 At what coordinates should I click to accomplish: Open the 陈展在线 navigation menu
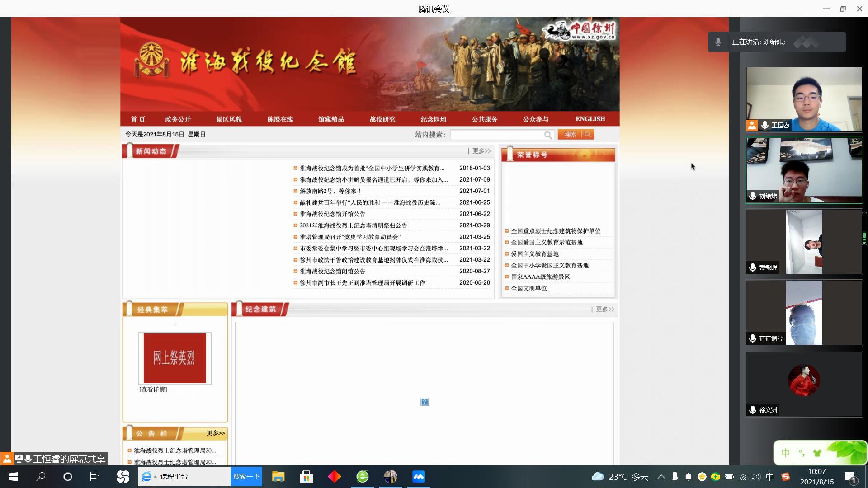pyautogui.click(x=280, y=119)
